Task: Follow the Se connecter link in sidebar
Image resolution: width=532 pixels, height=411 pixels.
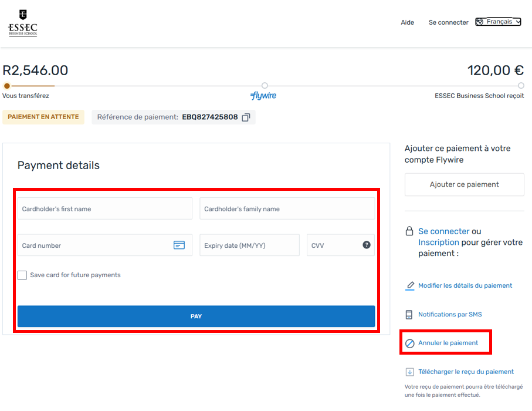Action: (x=443, y=231)
